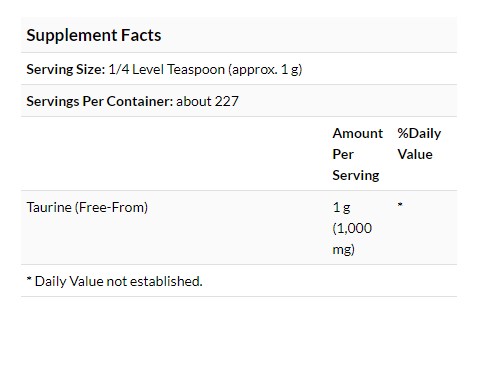Click the Daily Value not established footnote
477x369 pixels.
pos(115,281)
